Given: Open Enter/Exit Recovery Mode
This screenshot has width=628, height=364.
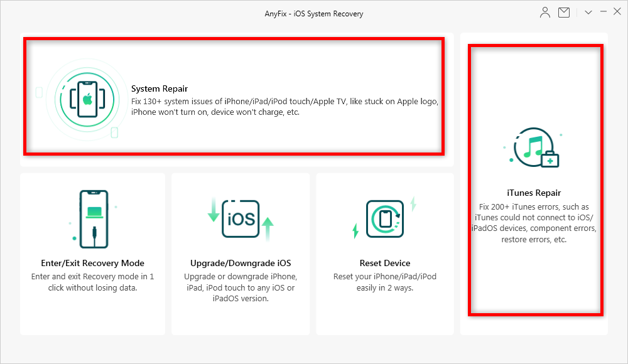Looking at the screenshot, I should coord(92,263).
